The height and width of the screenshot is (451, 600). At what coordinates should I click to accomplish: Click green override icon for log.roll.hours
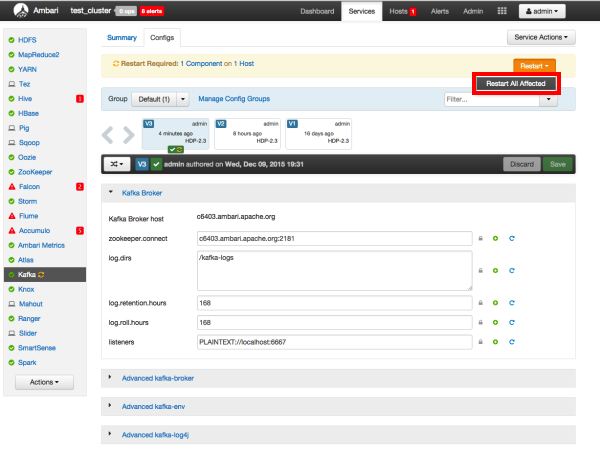point(496,322)
